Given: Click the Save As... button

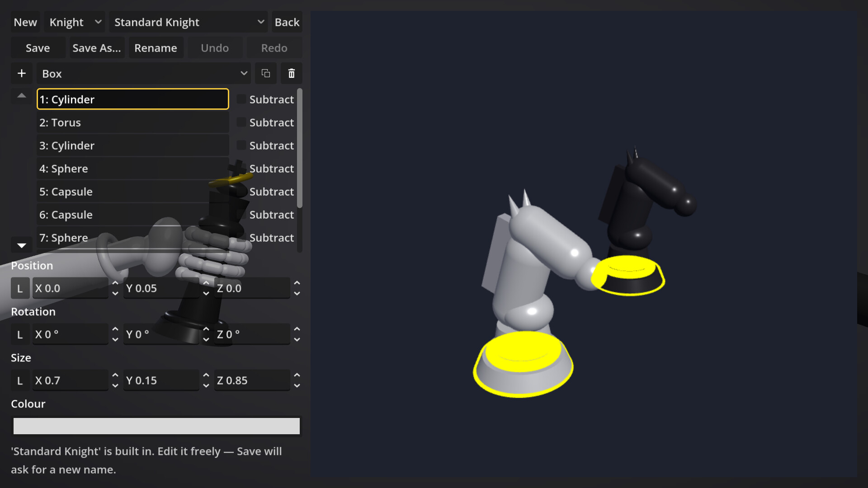Looking at the screenshot, I should (x=97, y=48).
